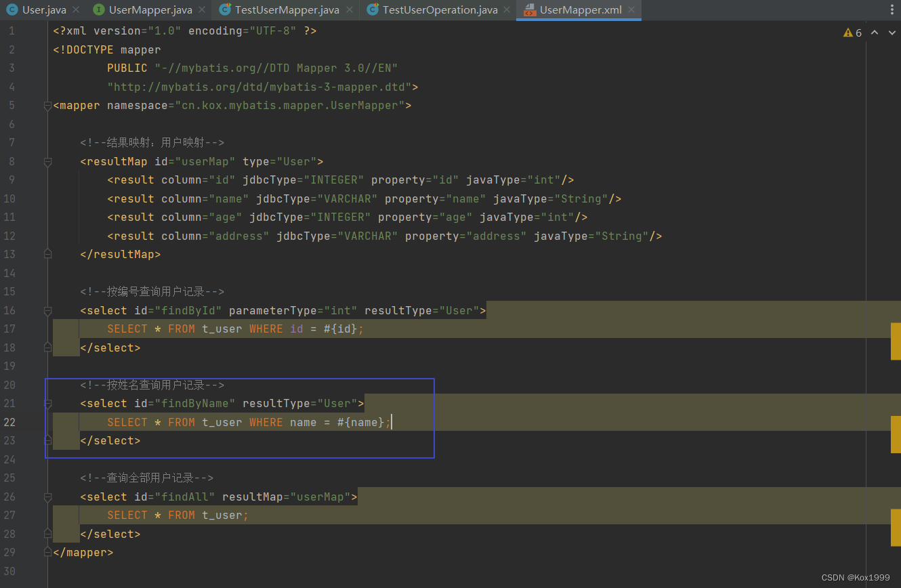Viewport: 901px width, 588px height.
Task: Close the TestUserOperation.java tab
Action: 507,10
